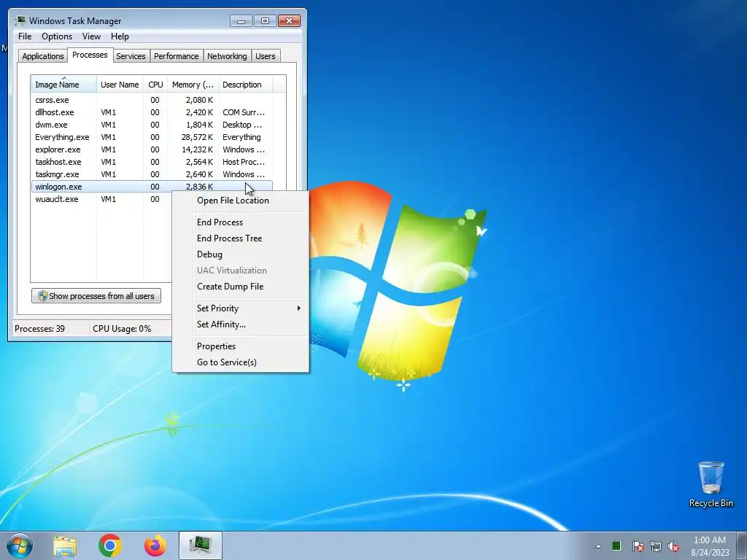This screenshot has width=747, height=560.
Task: Switch to the Performance tab
Action: 177,56
